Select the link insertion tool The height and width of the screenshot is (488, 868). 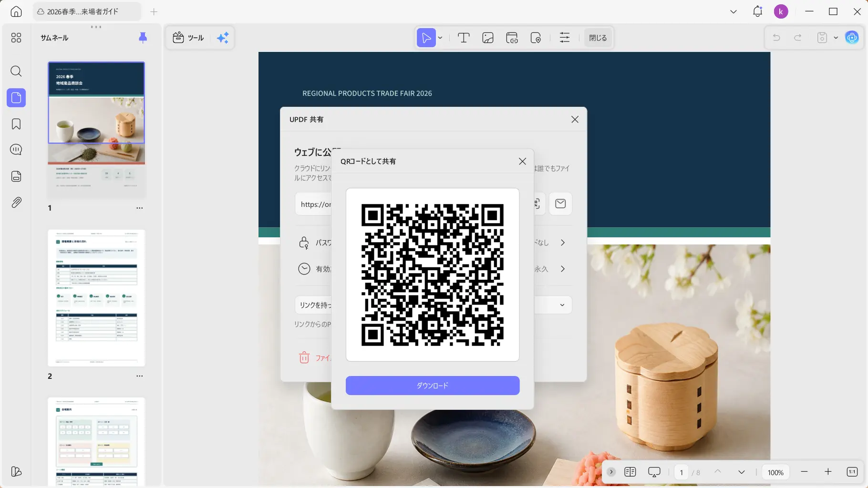[x=512, y=38]
